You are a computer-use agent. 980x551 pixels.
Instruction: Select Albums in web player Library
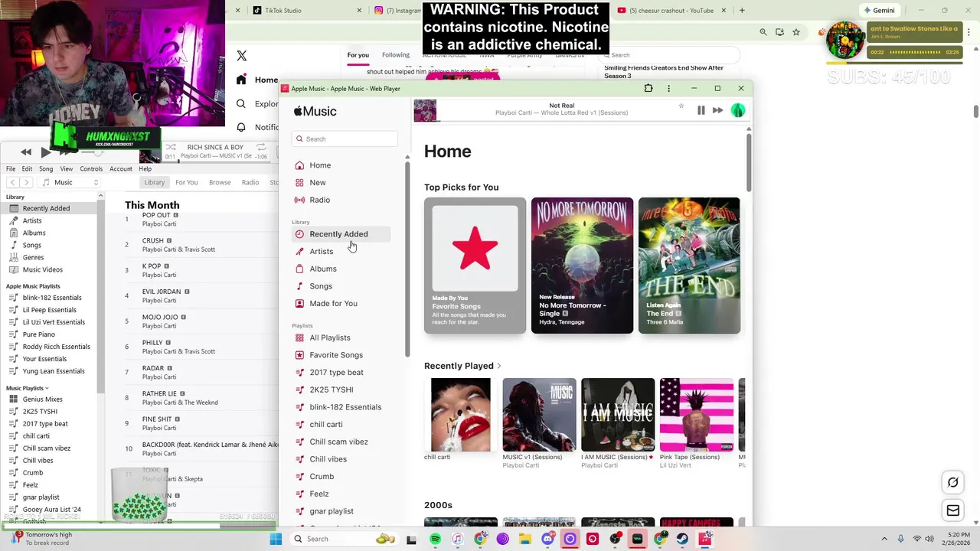click(x=341, y=269)
